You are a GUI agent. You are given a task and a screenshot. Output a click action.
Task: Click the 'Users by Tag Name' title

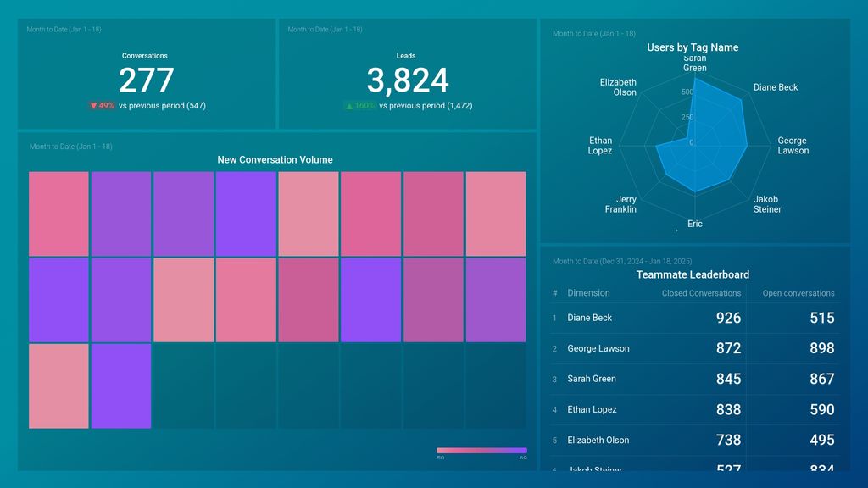[x=693, y=47]
